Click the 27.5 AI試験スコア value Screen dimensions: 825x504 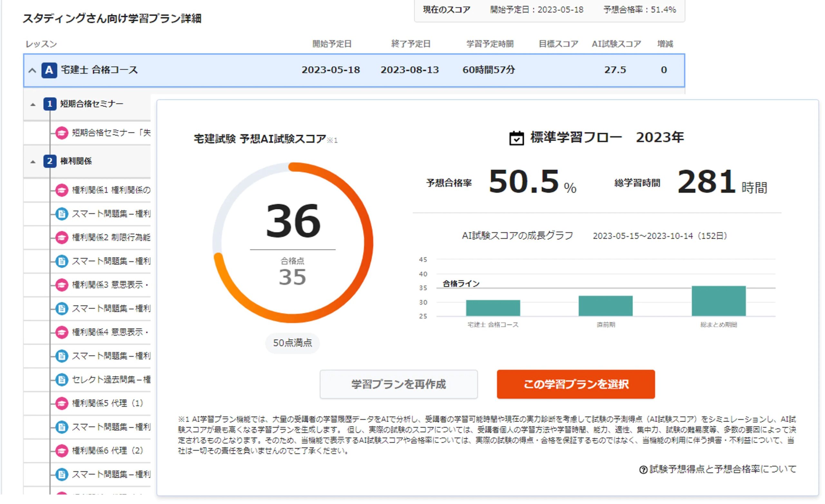click(x=615, y=70)
